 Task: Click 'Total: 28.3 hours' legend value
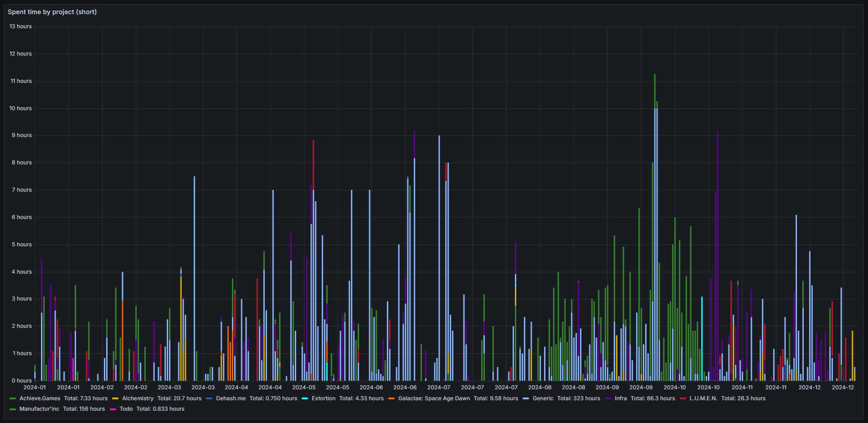743,398
